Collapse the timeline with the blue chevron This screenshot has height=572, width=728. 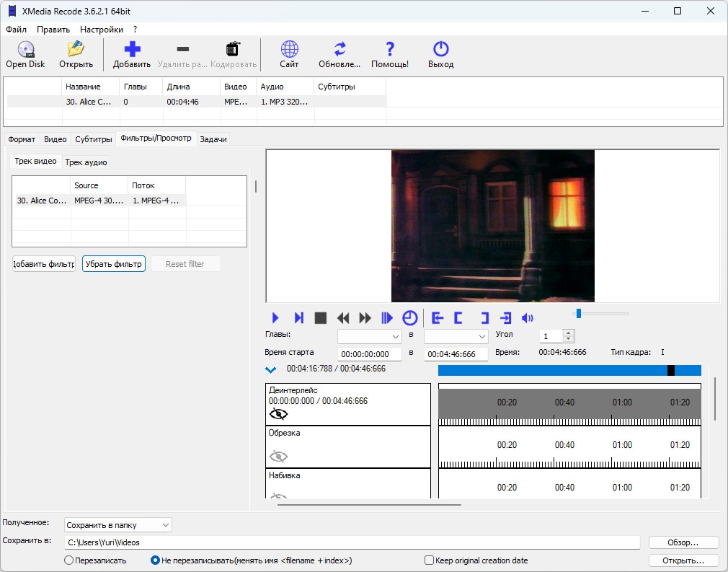[271, 370]
